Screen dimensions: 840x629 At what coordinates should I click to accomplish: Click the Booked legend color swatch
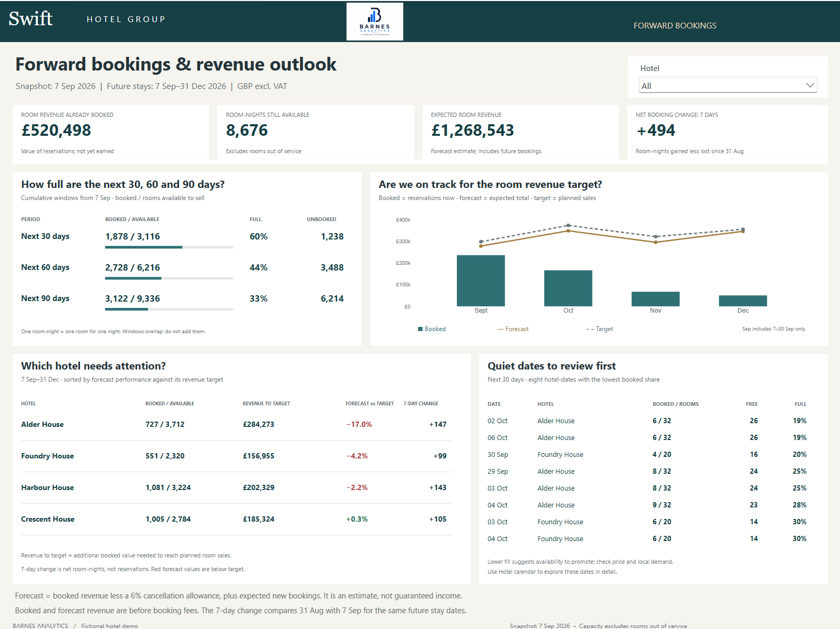[420, 329]
